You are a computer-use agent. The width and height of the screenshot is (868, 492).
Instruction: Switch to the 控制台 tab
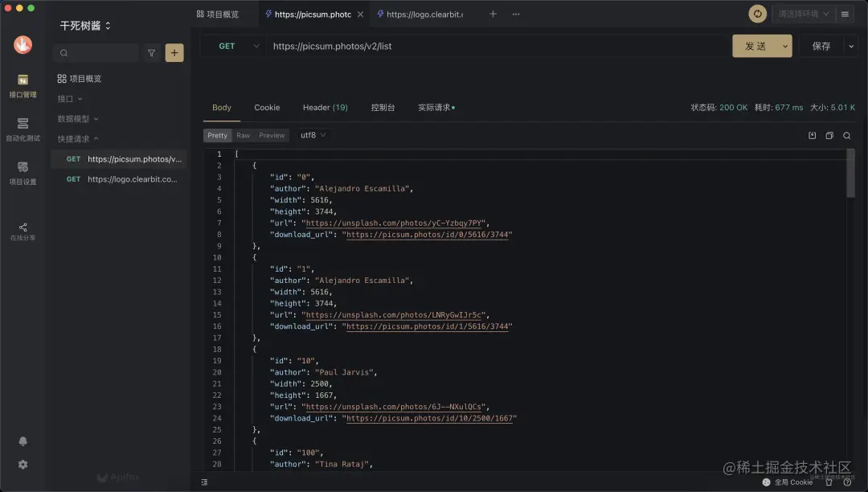(383, 108)
